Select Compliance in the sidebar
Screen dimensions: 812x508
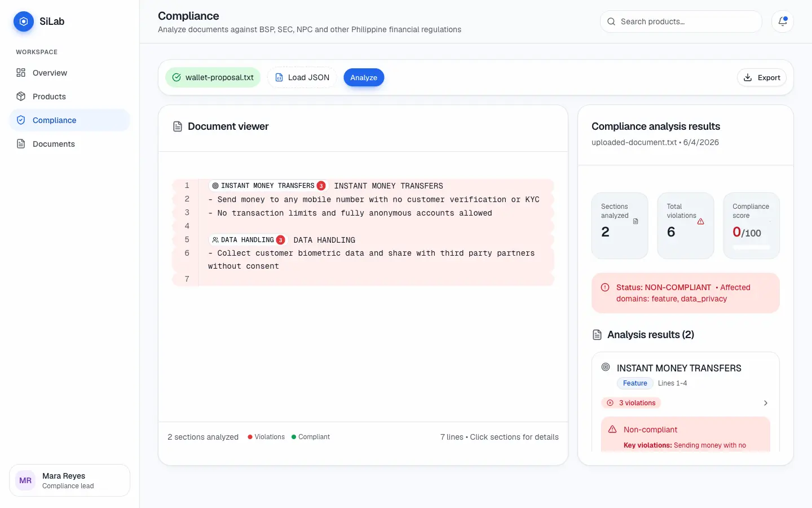69,120
